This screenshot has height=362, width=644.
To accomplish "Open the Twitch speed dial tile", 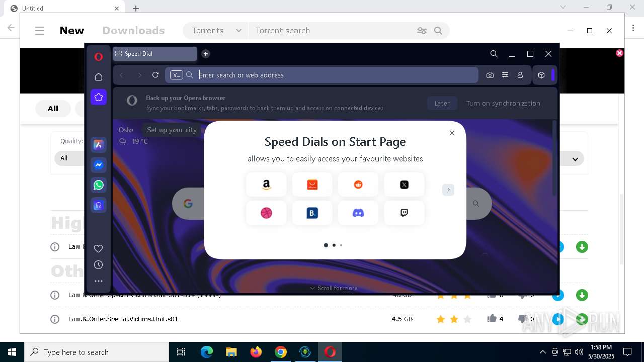I will (x=404, y=213).
